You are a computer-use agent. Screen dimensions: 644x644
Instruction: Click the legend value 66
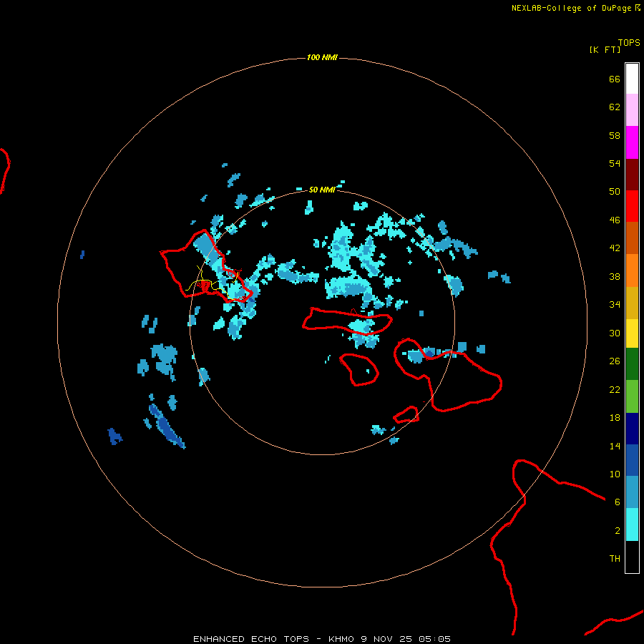coord(615,79)
